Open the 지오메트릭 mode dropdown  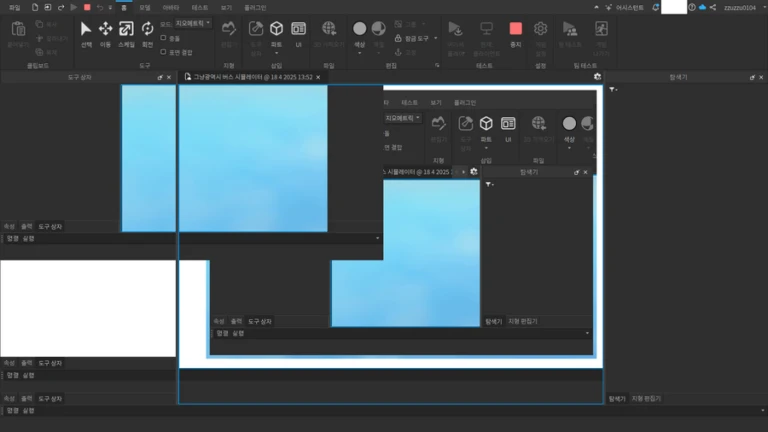click(x=193, y=22)
